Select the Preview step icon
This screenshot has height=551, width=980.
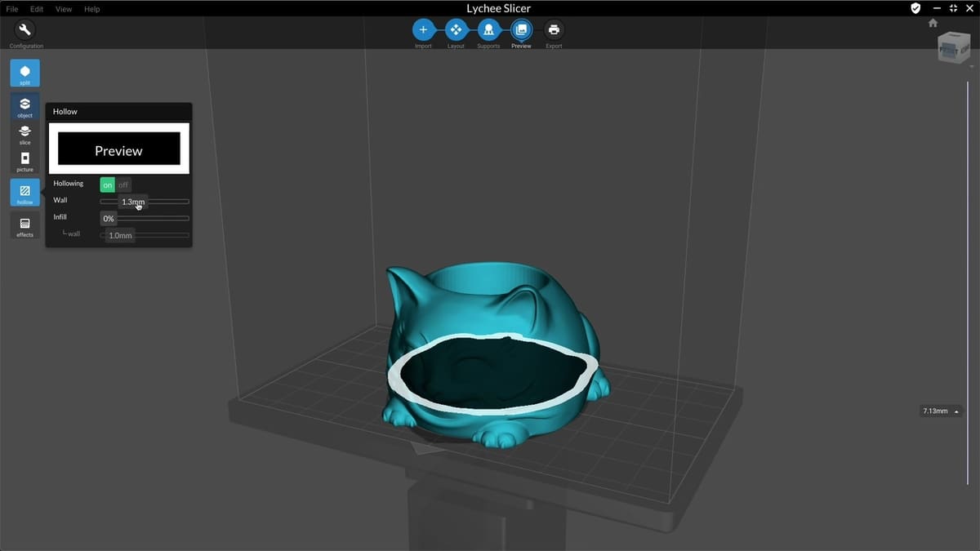pos(521,30)
